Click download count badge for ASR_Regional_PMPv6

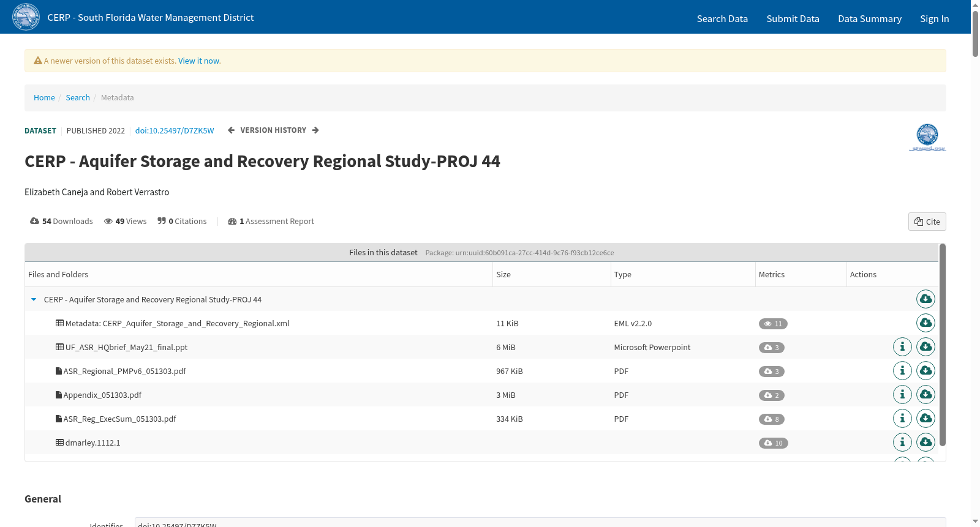[x=771, y=372]
